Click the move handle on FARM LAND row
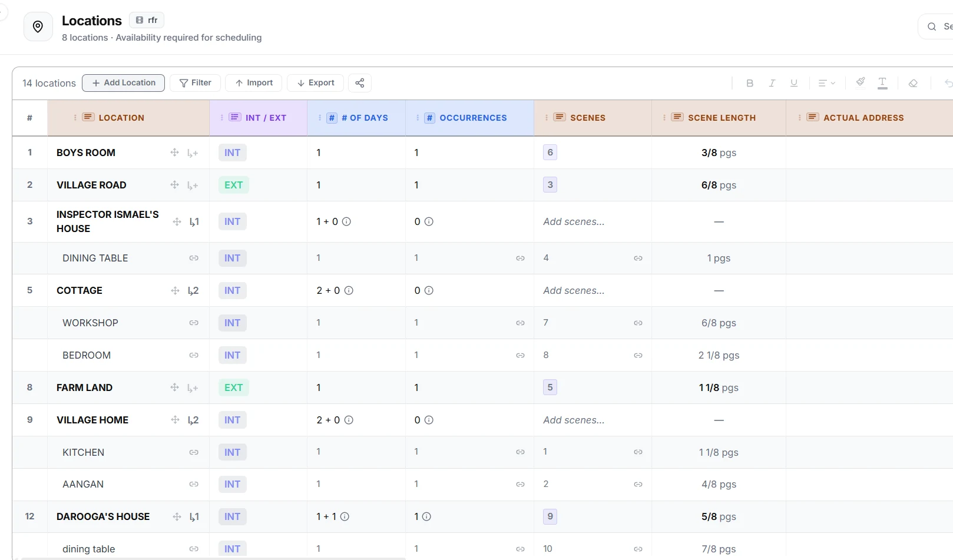The image size is (953, 560). point(174,387)
